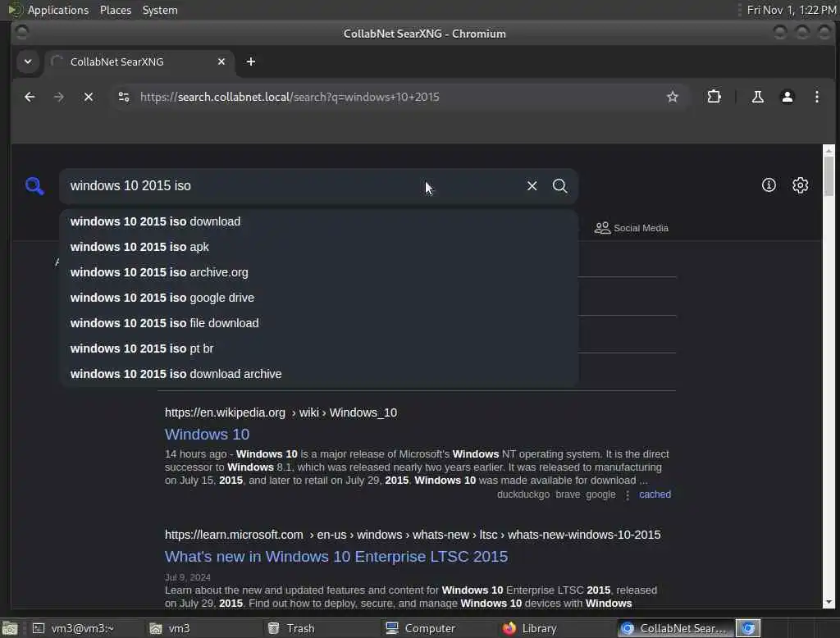Open Chrome Labs flask icon
The image size is (840, 638).
757,97
